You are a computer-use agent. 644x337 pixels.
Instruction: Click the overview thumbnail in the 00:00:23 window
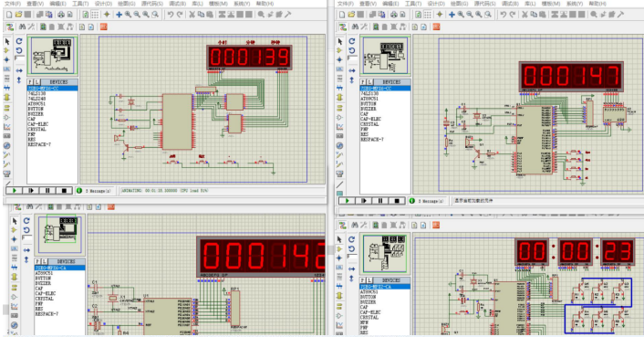[386, 254]
